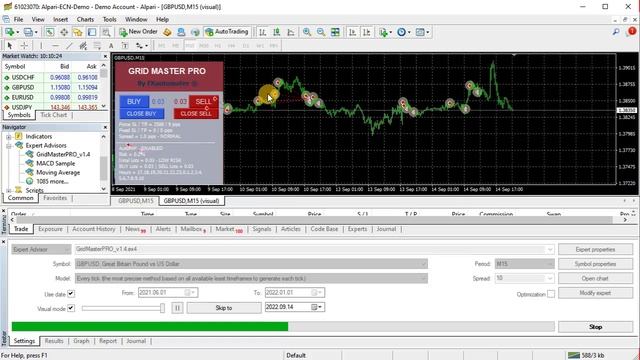Toggle the Use date checkbox

[x=71, y=293]
